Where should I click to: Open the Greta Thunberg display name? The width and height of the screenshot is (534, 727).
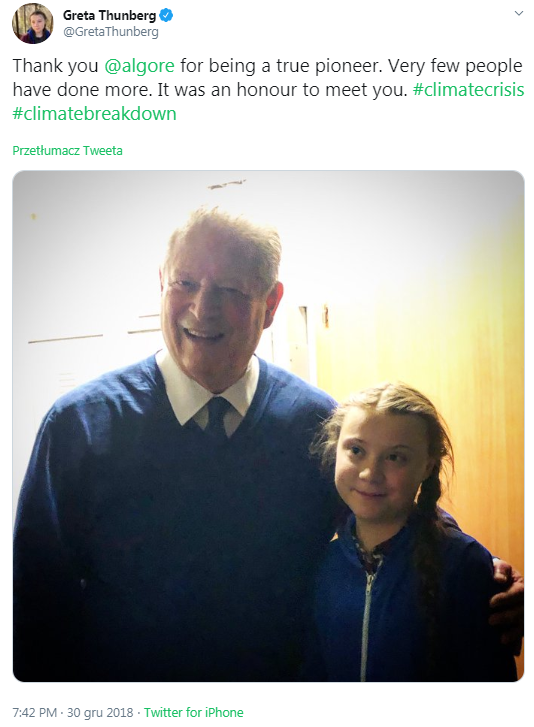point(109,15)
